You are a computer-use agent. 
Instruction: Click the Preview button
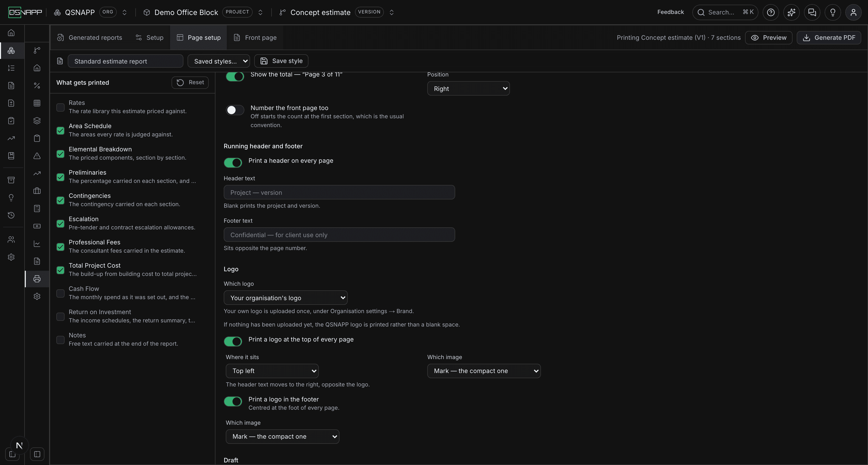(769, 37)
